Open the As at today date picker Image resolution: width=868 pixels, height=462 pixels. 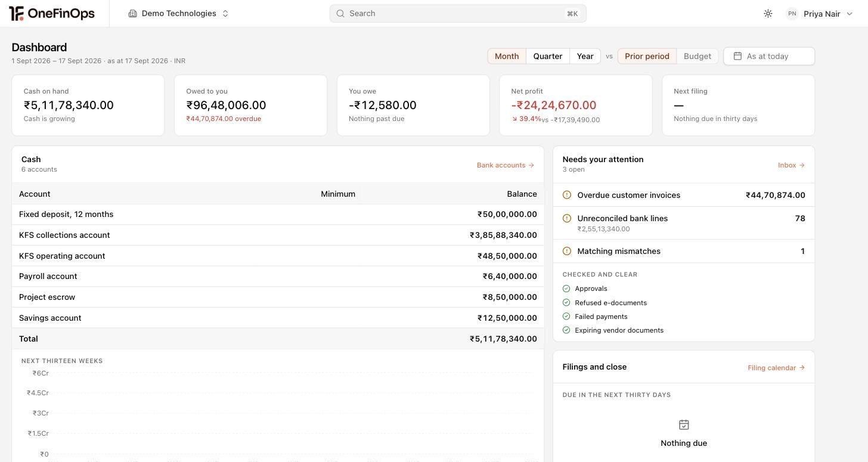pyautogui.click(x=769, y=56)
